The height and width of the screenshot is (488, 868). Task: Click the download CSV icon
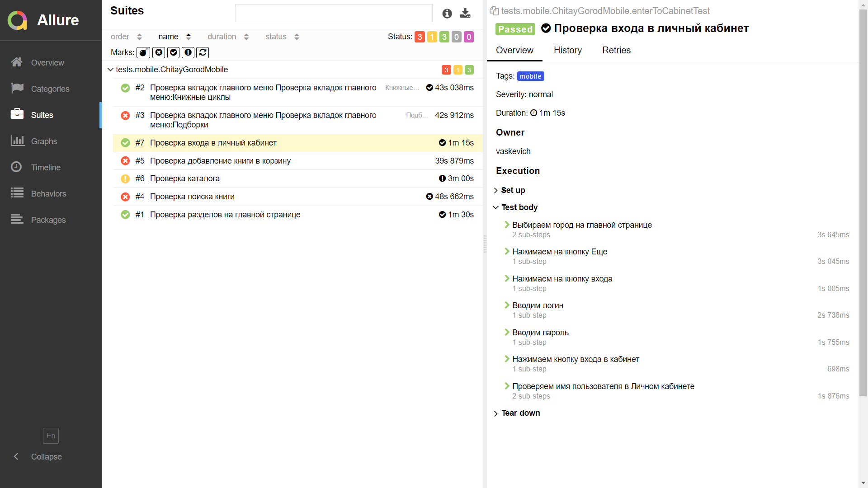click(x=465, y=13)
